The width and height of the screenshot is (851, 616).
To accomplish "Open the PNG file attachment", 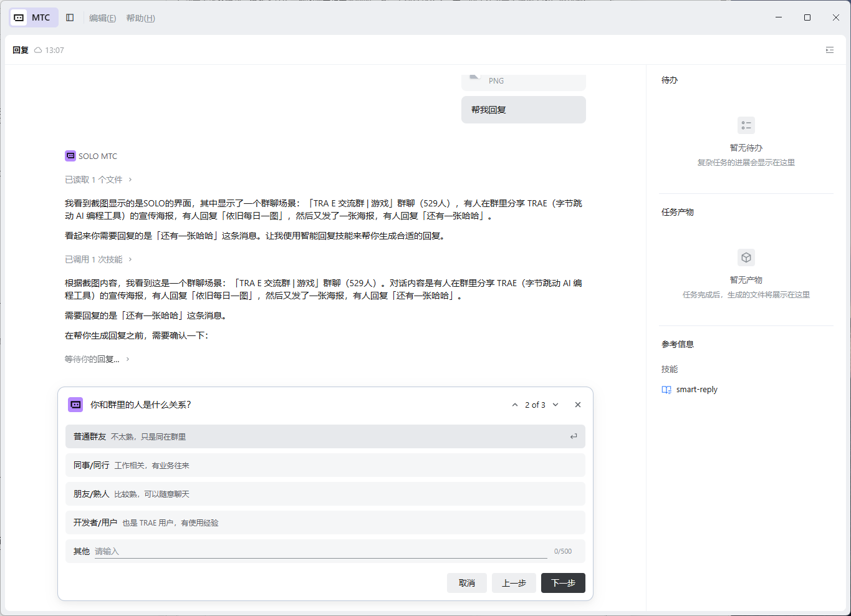I will tap(524, 82).
